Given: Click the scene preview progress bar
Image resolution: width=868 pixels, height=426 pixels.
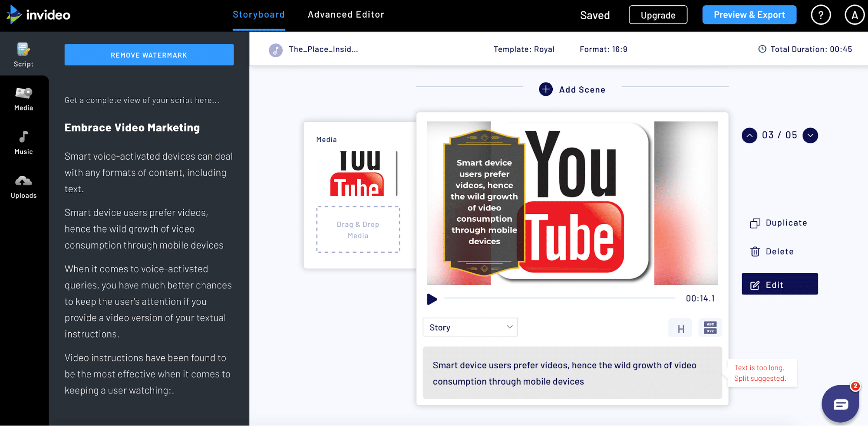Looking at the screenshot, I should pyautogui.click(x=559, y=298).
